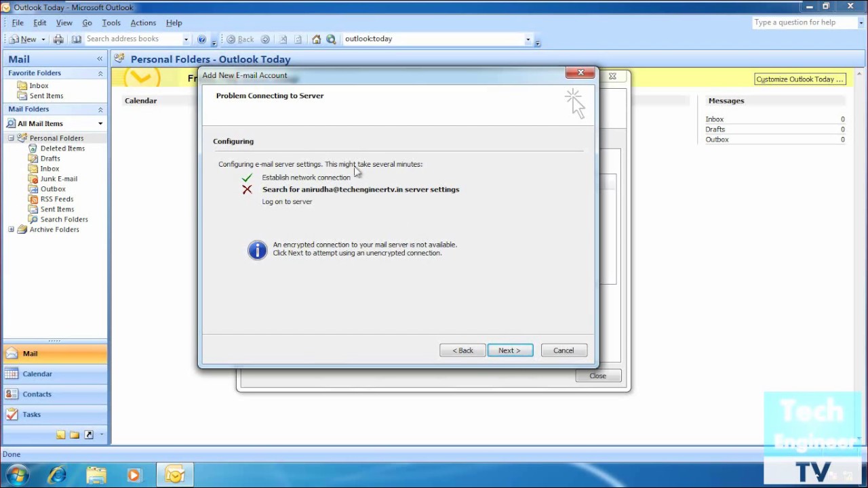Open the Help menu
The width and height of the screenshot is (868, 488).
coord(174,23)
